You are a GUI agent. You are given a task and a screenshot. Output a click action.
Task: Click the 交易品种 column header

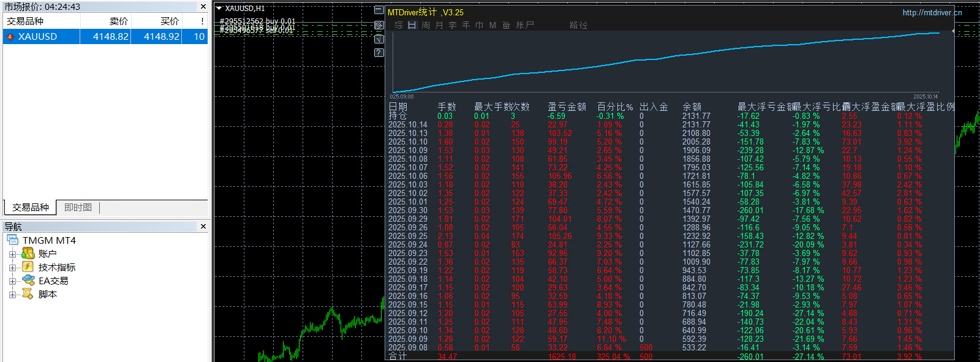(x=41, y=21)
